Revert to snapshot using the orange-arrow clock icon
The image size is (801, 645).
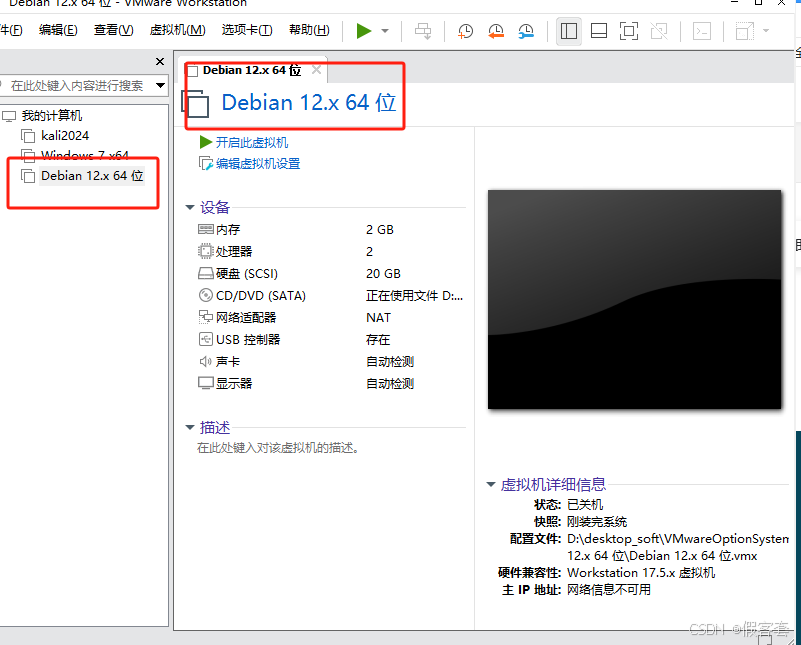coord(496,31)
